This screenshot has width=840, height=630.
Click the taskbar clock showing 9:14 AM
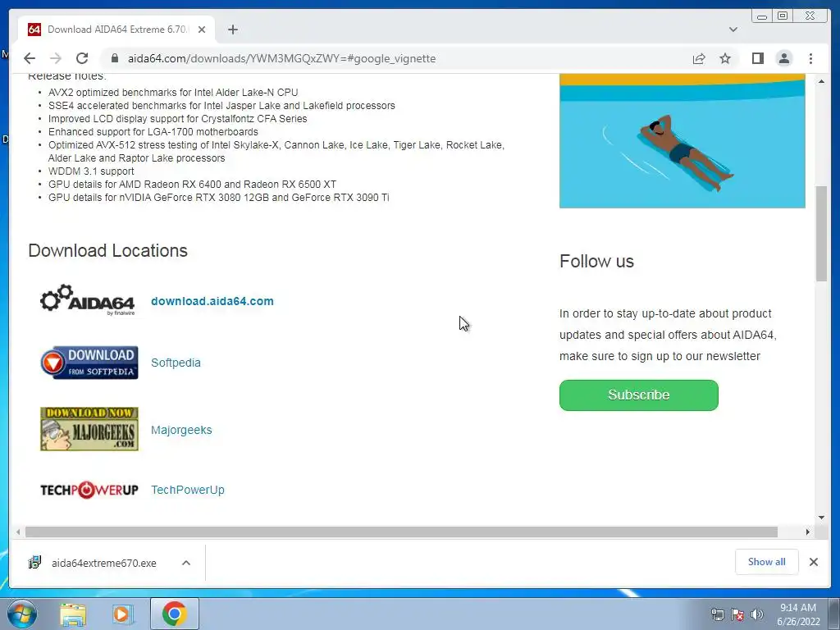(x=798, y=614)
